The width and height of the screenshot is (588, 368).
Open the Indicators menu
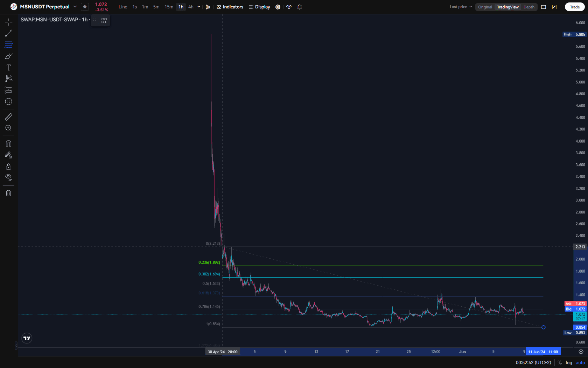[230, 7]
